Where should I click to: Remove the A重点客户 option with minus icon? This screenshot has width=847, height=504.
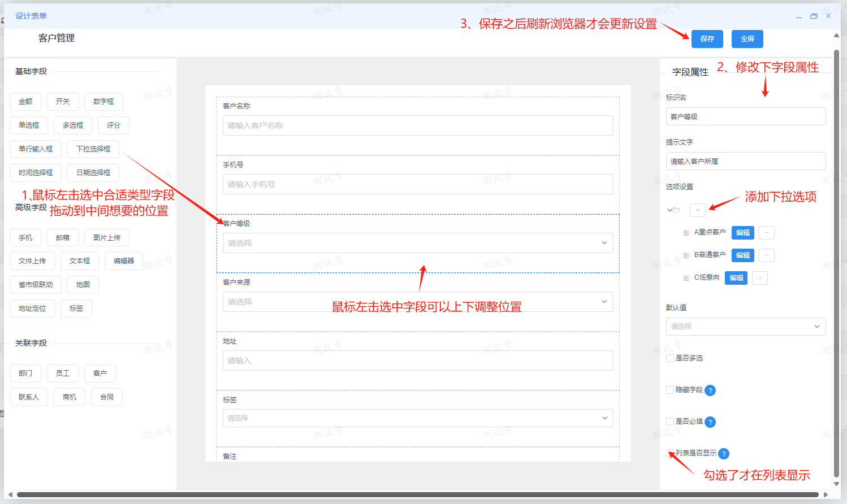click(766, 233)
